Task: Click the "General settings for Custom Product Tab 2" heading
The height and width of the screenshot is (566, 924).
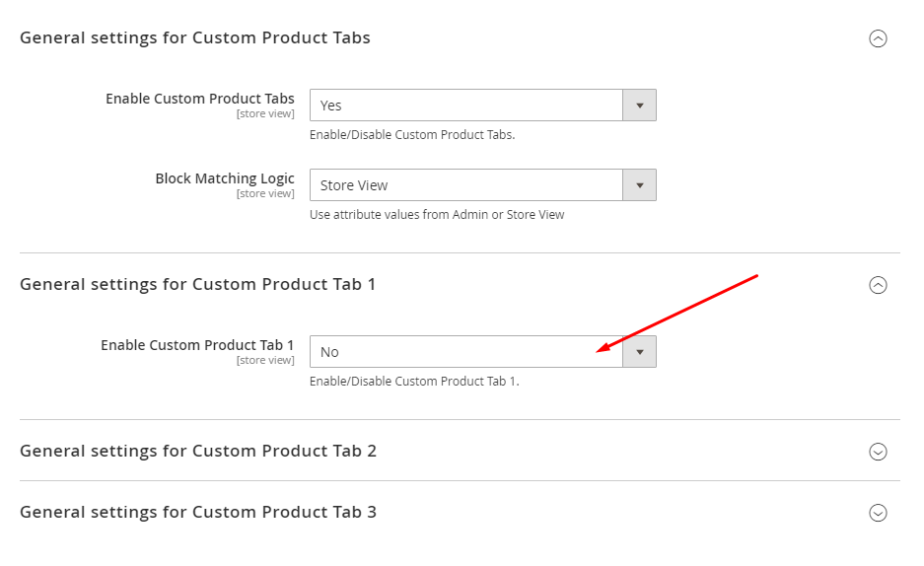Action: 198,452
